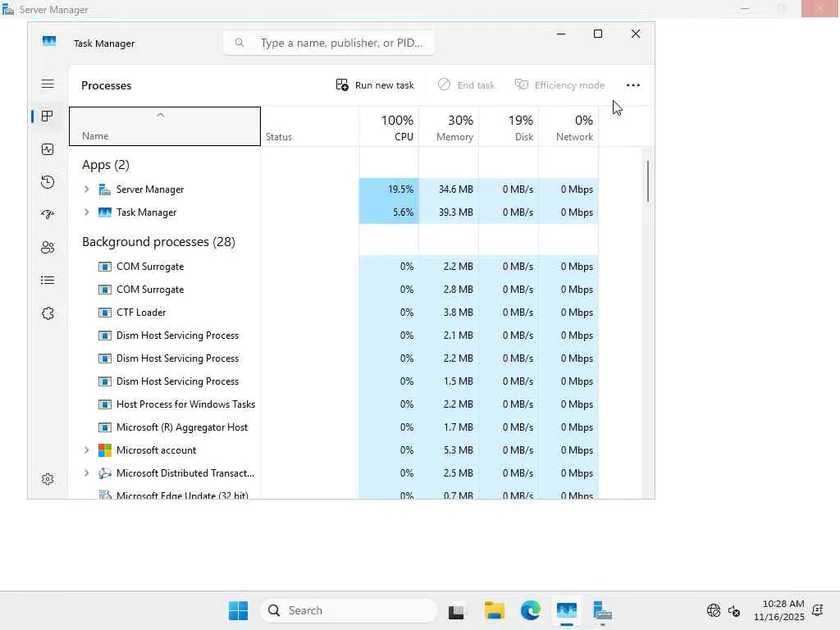Click the Server Manager taskbar icon

coord(603,610)
